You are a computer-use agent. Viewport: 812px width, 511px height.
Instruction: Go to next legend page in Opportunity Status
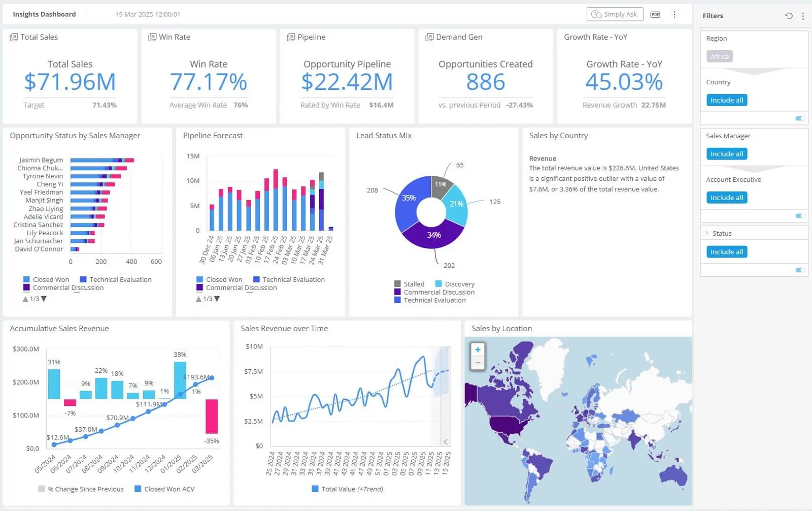[x=44, y=299]
